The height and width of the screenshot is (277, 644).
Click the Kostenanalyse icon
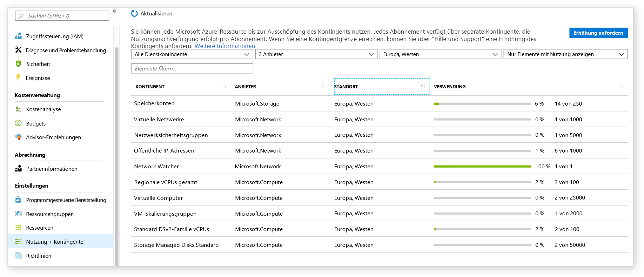coord(18,109)
